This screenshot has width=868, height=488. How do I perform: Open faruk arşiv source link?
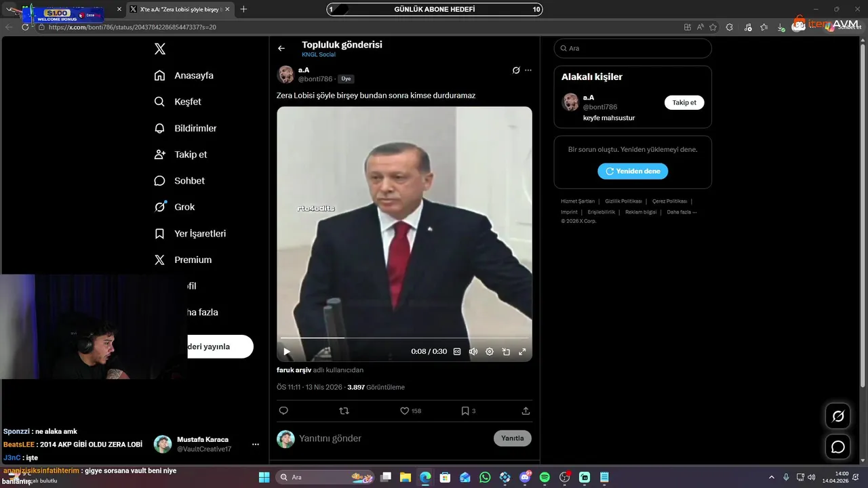tap(294, 370)
